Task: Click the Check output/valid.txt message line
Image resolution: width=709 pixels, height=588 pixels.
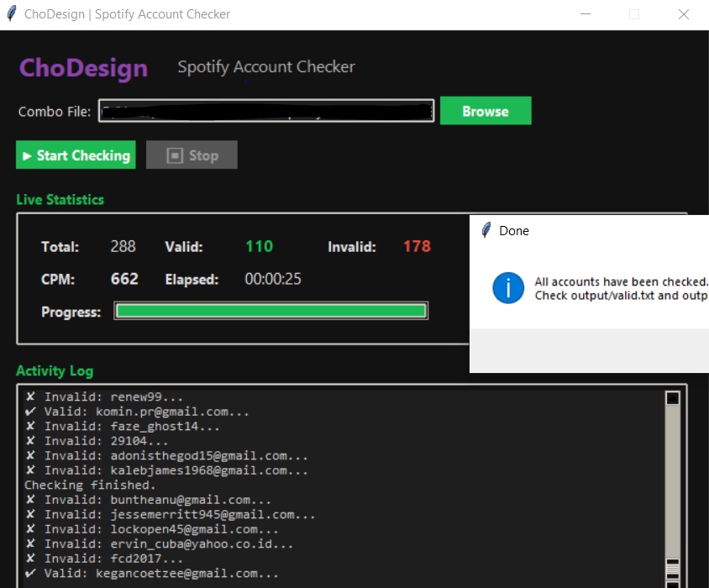Action: tap(622, 296)
